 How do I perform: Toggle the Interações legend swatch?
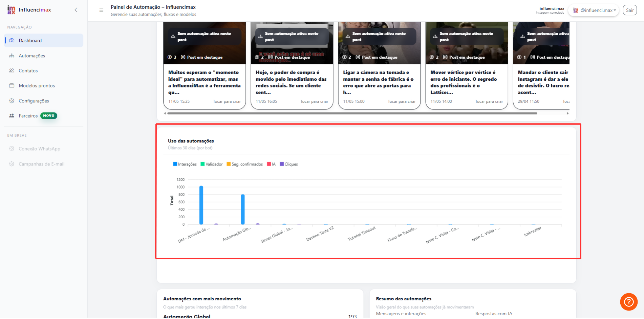[175, 164]
